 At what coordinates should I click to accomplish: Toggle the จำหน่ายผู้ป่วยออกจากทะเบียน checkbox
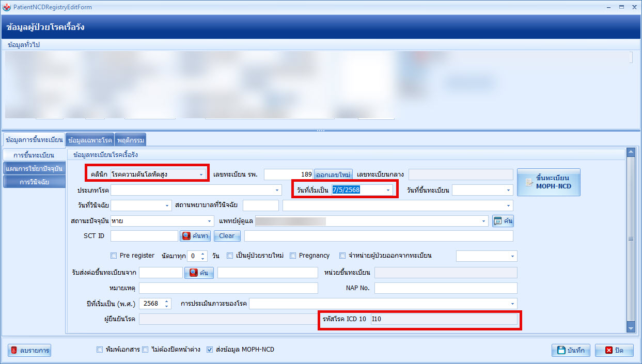[342, 256]
